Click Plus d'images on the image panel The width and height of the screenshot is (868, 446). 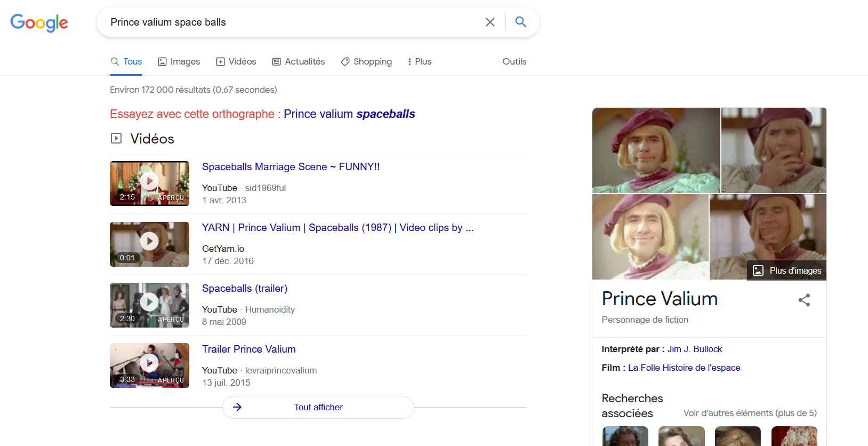[787, 270]
